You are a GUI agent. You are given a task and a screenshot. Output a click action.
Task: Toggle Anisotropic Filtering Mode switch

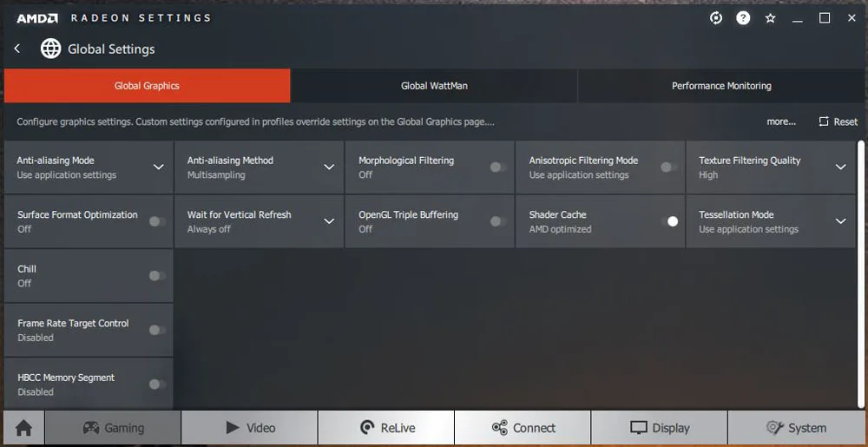point(668,167)
